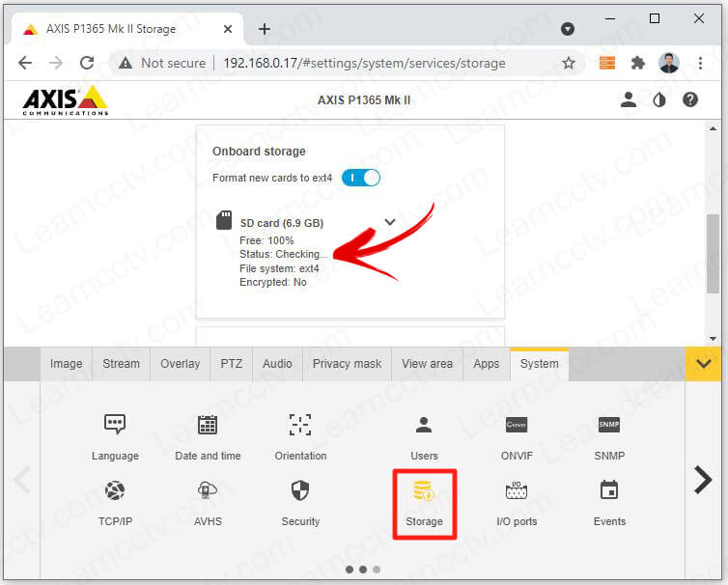Open the I/O ports settings
The image size is (728, 585).
click(x=517, y=492)
